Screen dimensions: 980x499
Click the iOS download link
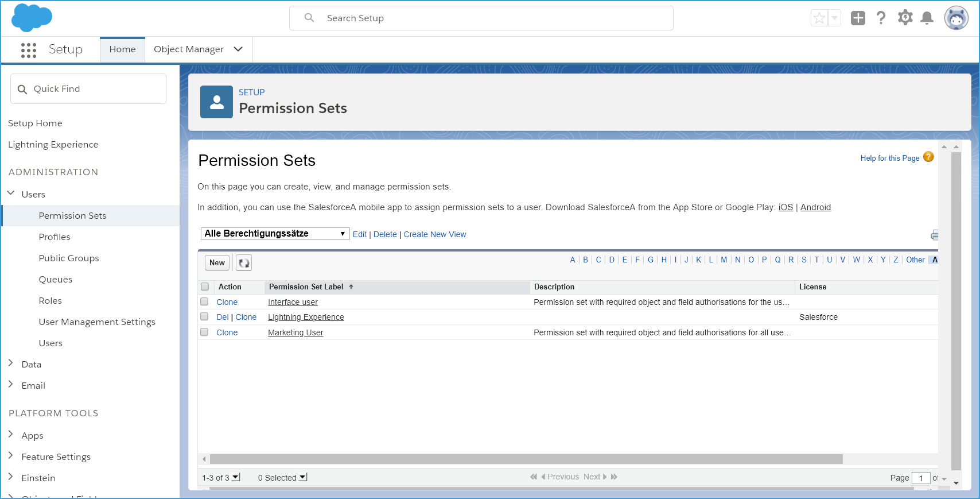(x=785, y=207)
